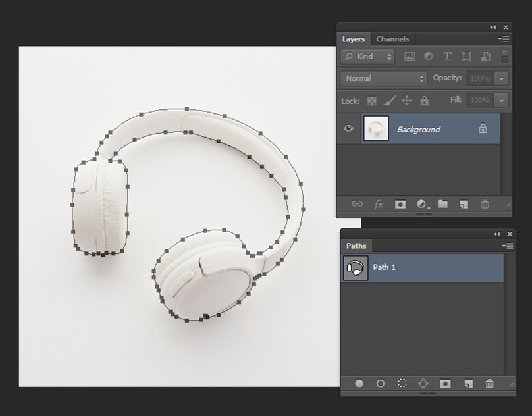Screen dimensions: 532x416
Task: Load Path 1 as a selection
Action: click(402, 383)
